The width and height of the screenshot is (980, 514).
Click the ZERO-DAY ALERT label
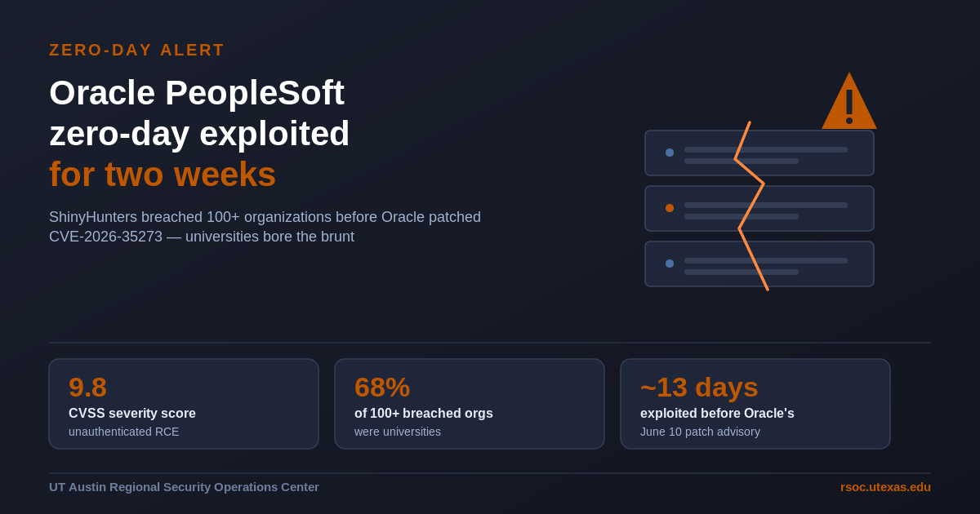coord(136,50)
